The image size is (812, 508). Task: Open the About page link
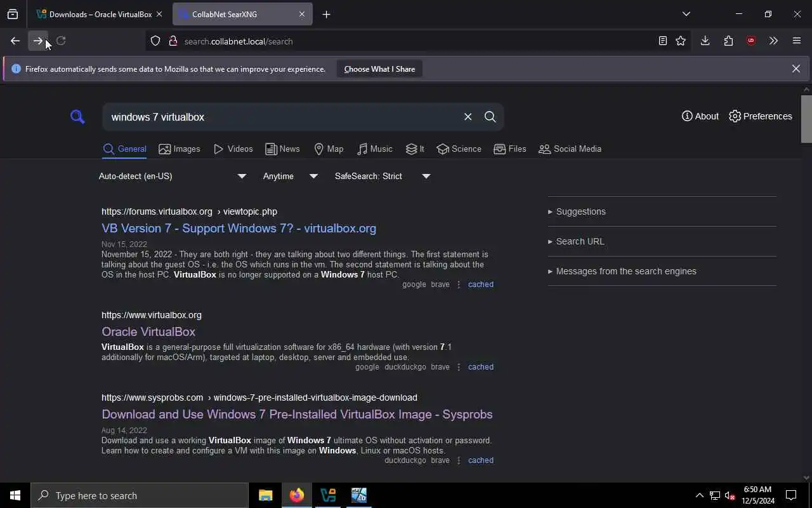700,116
